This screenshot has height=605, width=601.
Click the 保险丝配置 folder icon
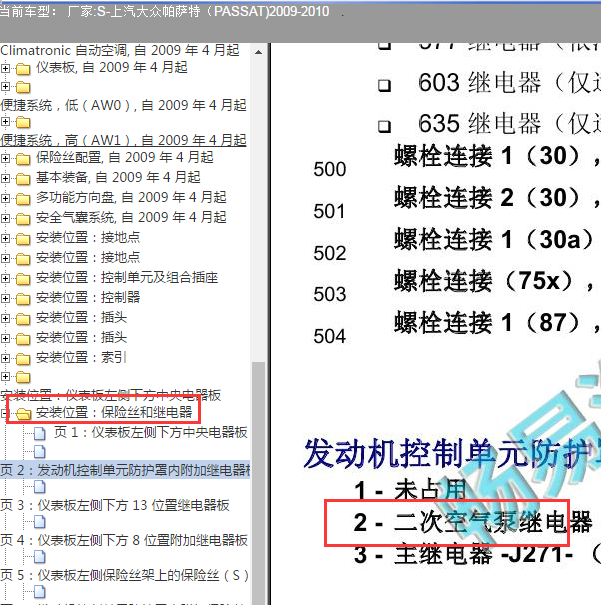(x=23, y=159)
